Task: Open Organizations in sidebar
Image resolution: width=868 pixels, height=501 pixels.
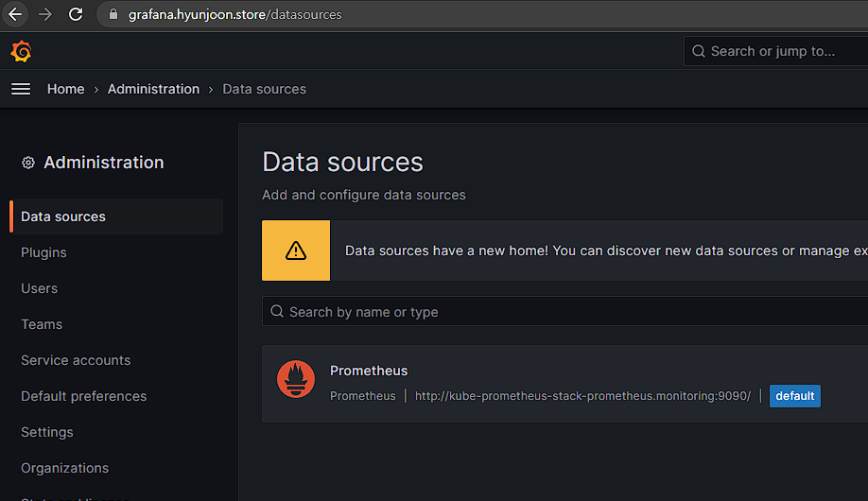Action: (x=64, y=468)
